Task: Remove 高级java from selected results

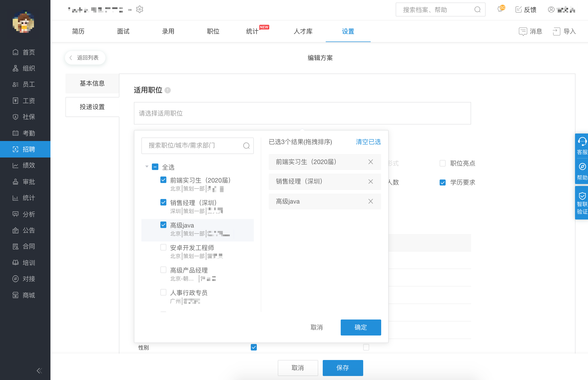Action: (x=371, y=201)
